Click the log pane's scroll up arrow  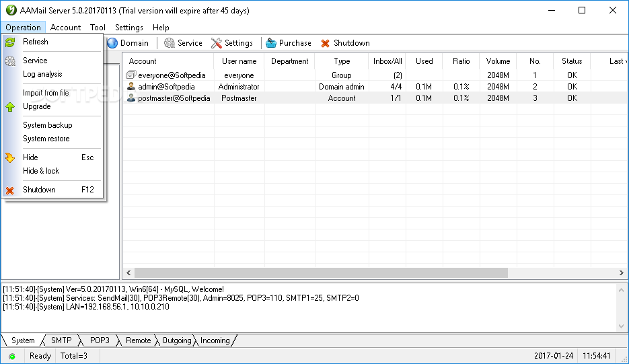pos(622,290)
